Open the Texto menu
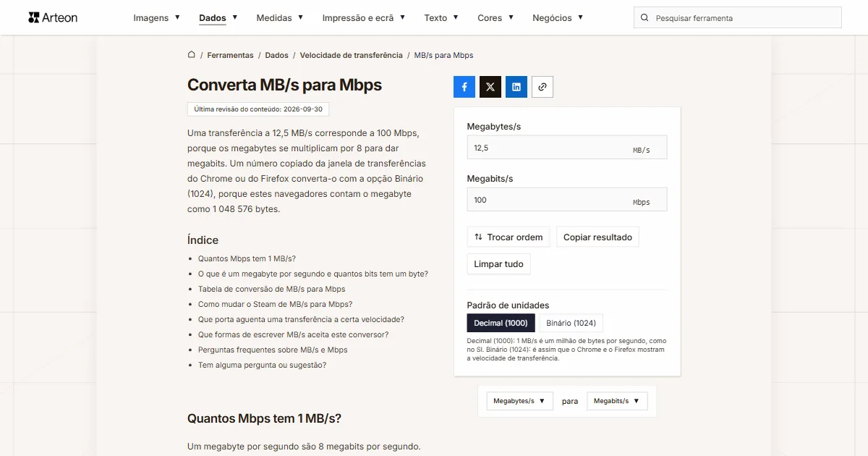This screenshot has height=456, width=868. click(x=441, y=18)
